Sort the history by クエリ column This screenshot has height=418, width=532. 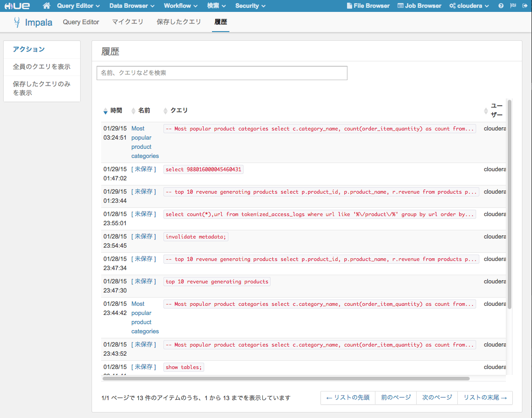tap(175, 110)
